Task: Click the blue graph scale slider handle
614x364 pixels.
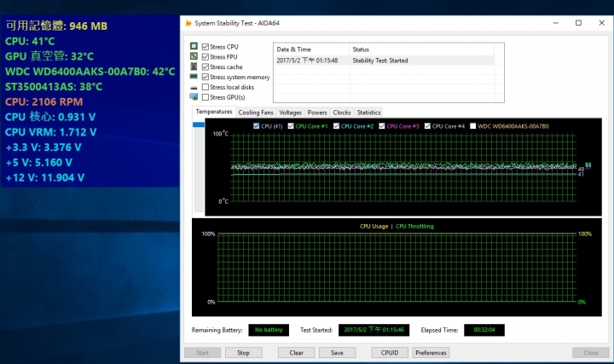Action: (x=199, y=124)
